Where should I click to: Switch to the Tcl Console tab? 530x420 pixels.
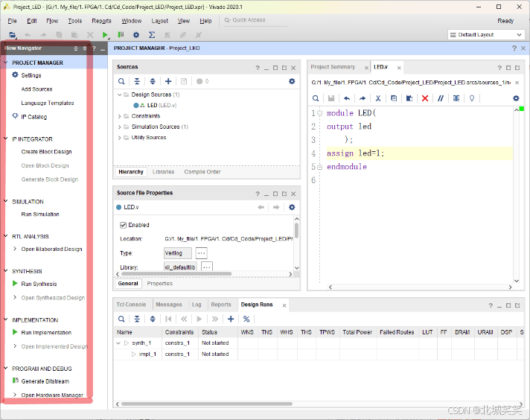131,305
